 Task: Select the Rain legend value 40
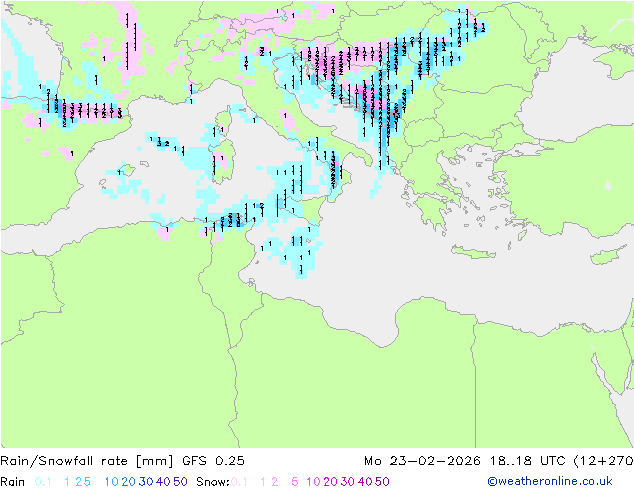click(163, 482)
